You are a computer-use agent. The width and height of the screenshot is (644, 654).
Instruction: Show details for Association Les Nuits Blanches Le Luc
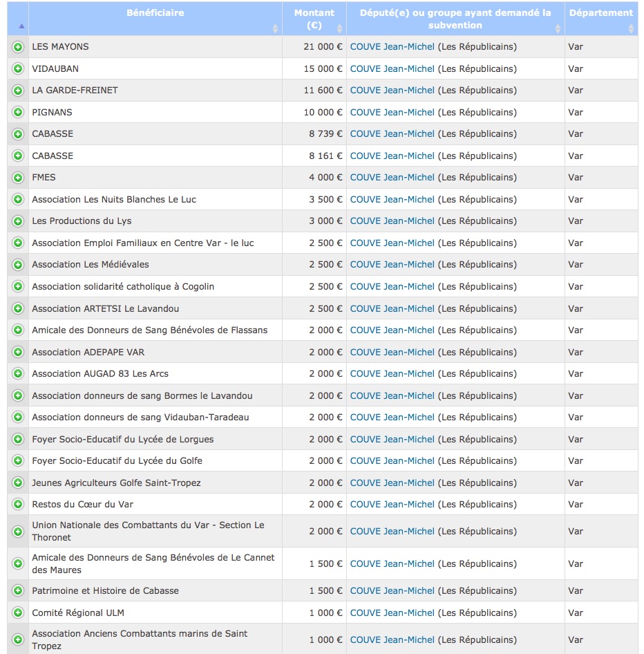tap(18, 199)
